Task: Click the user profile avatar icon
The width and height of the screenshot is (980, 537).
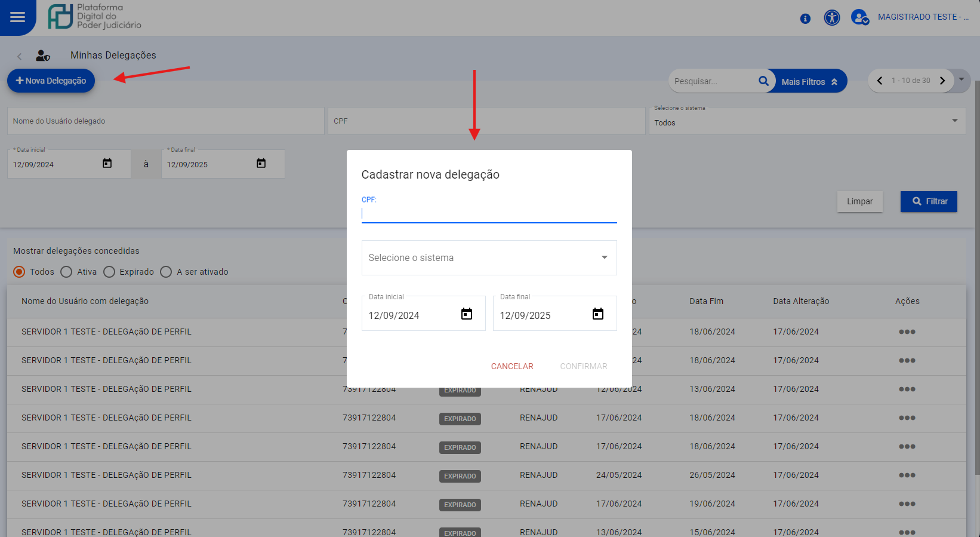Action: click(859, 18)
